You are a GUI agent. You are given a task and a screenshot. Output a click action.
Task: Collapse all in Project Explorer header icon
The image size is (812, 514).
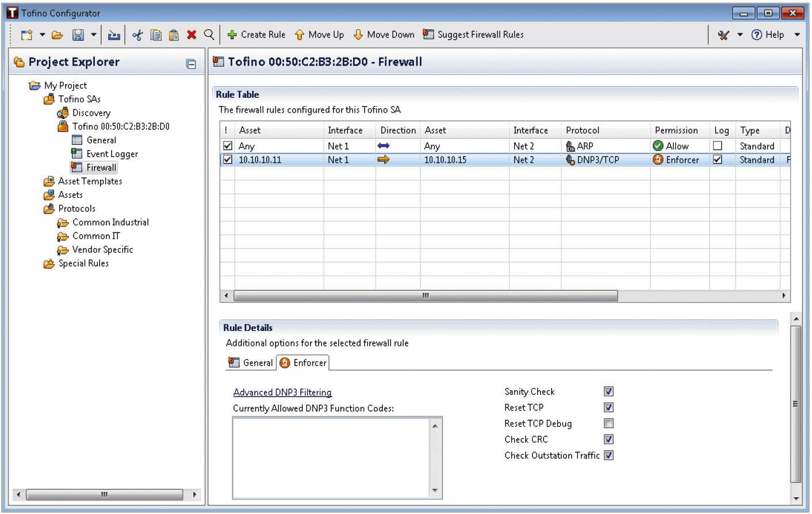[191, 64]
